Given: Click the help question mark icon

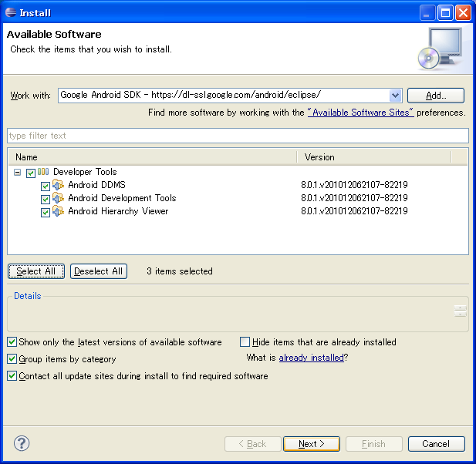Looking at the screenshot, I should point(22,443).
